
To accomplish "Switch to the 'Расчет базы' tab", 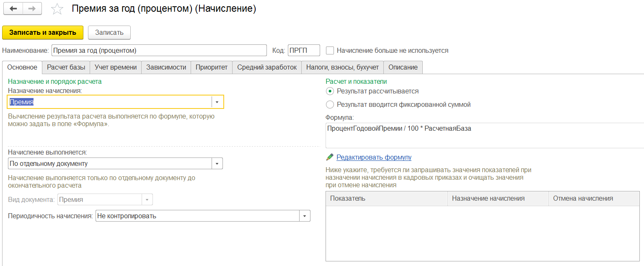I will point(66,67).
